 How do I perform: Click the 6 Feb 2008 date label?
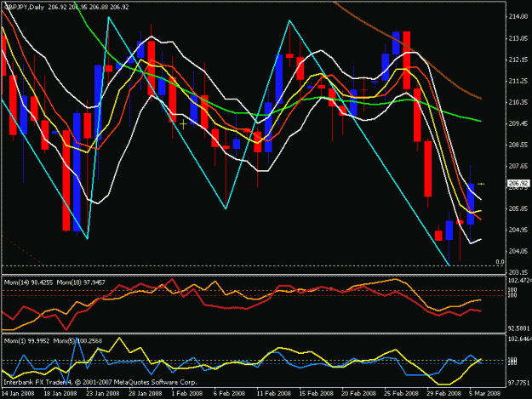pyautogui.click(x=230, y=393)
